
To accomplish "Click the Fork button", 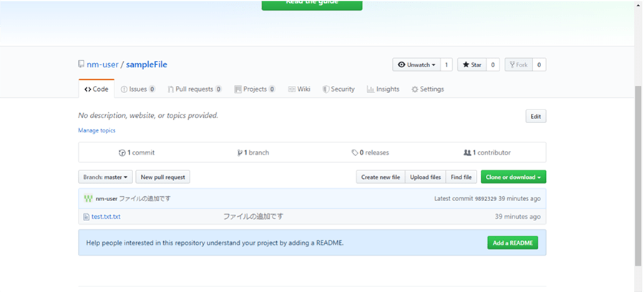I will (x=519, y=65).
